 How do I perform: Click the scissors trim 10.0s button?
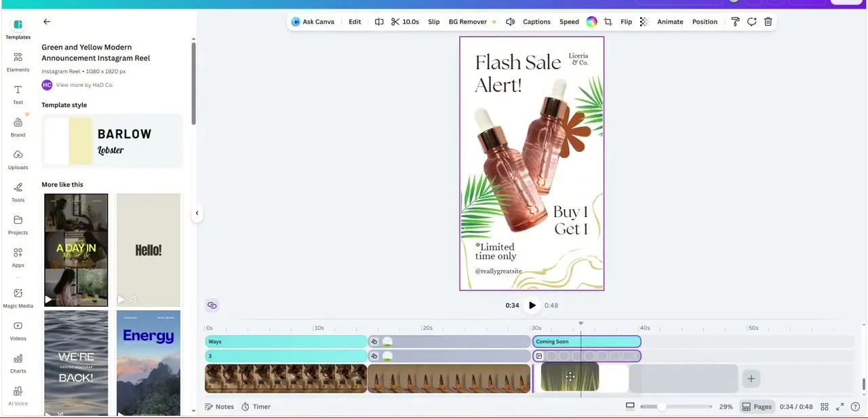click(x=405, y=22)
